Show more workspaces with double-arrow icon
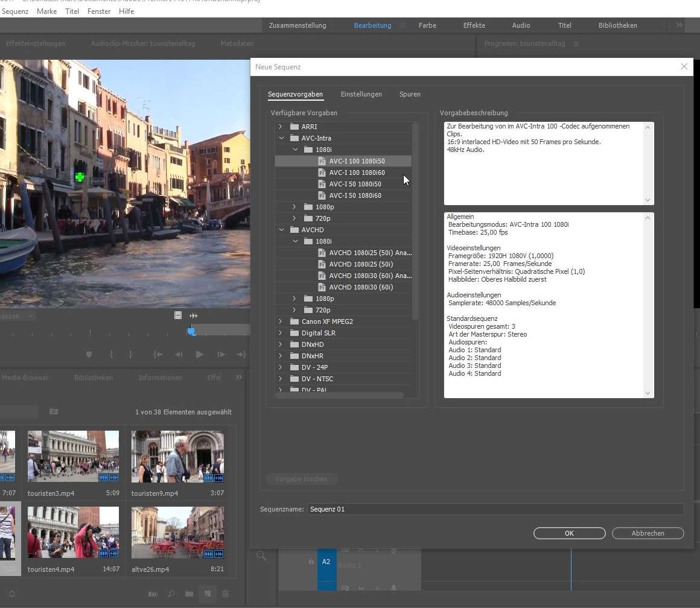This screenshot has height=608, width=700. click(x=679, y=25)
